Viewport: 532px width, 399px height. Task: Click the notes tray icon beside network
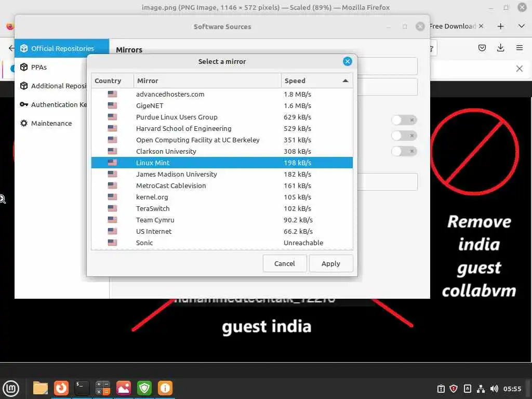pyautogui.click(x=467, y=389)
